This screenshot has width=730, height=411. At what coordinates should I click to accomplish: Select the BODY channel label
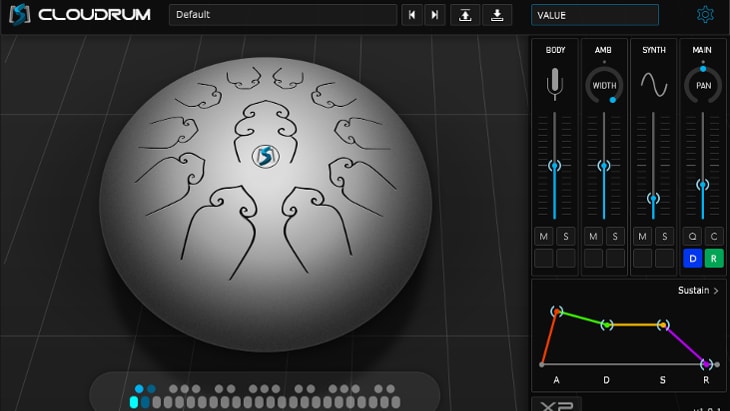point(555,50)
